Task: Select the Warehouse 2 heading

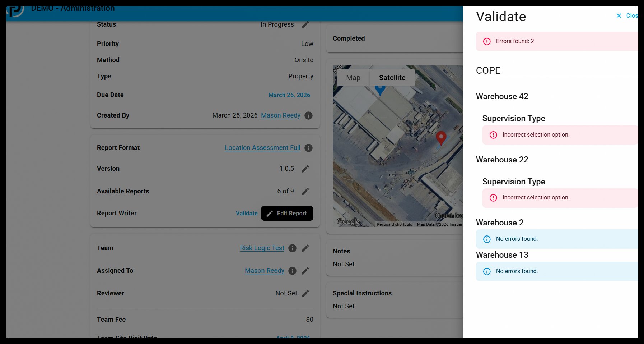Action: tap(500, 223)
